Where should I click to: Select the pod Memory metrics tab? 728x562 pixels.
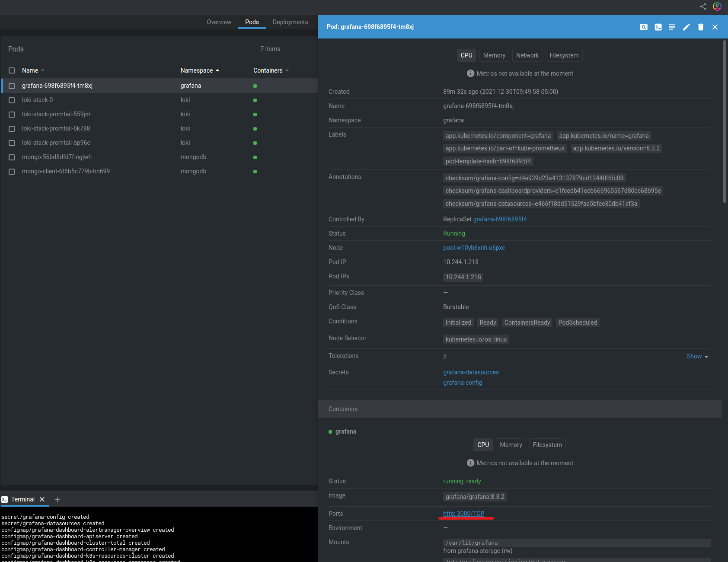494,55
